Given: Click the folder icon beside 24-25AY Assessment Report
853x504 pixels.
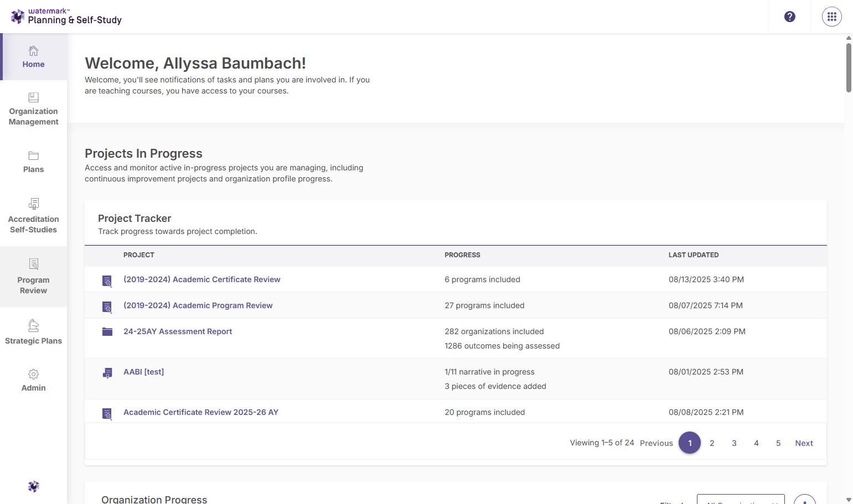Looking at the screenshot, I should (x=107, y=331).
